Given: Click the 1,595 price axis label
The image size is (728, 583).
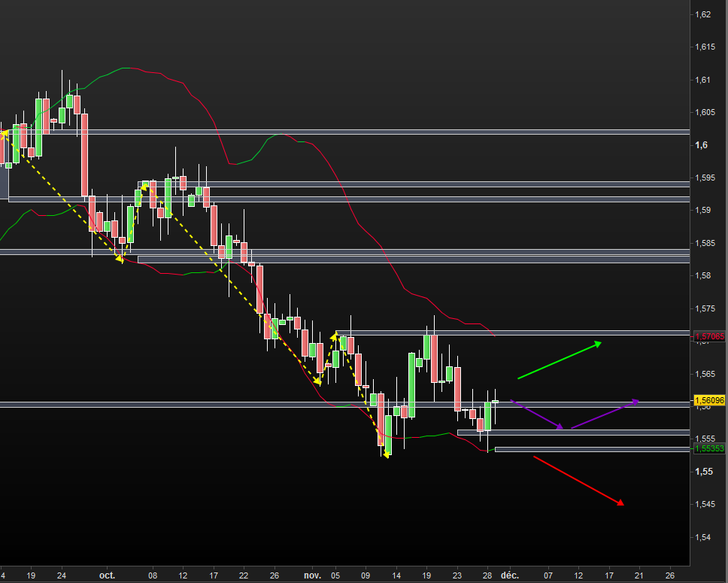Looking at the screenshot, I should (x=705, y=178).
